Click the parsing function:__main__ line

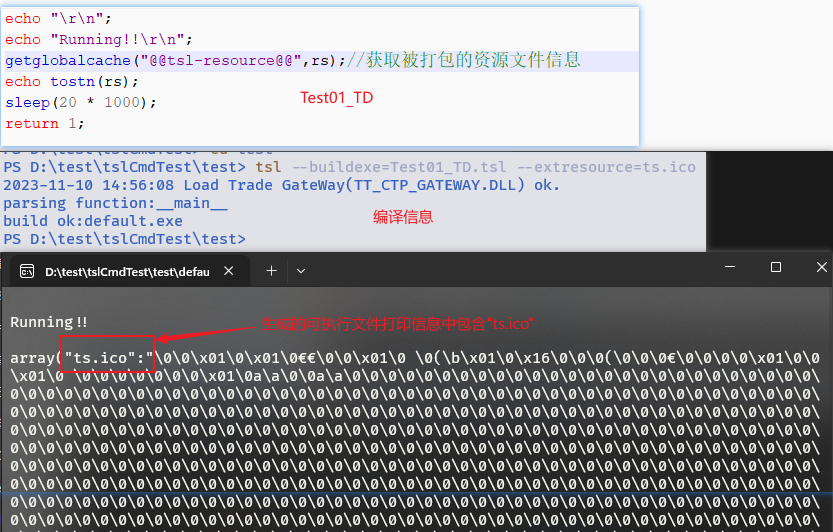115,203
